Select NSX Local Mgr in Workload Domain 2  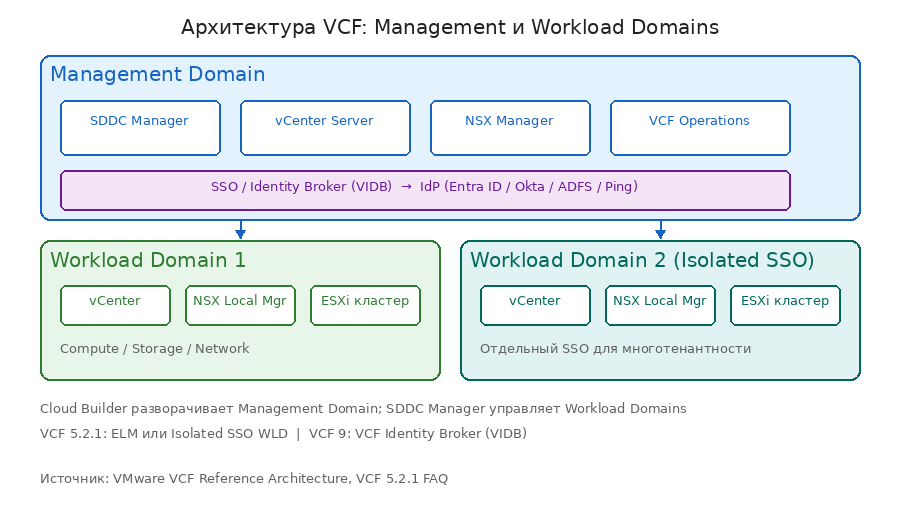[660, 305]
